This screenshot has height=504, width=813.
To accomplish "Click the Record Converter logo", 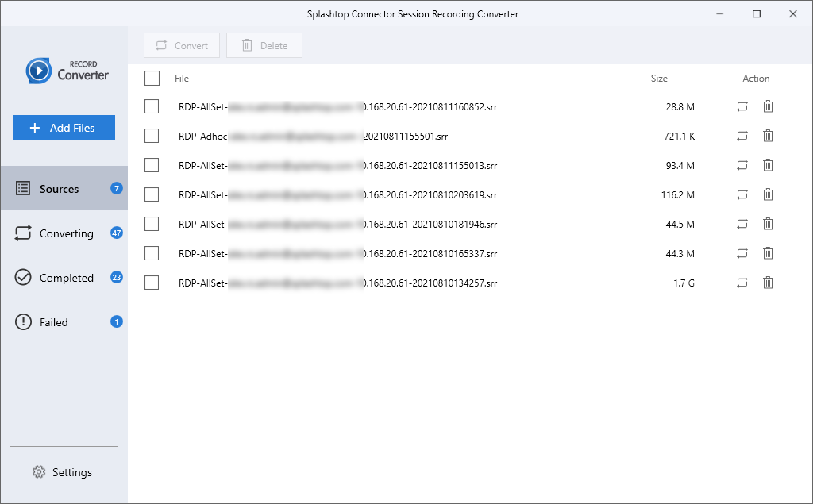I will coord(67,71).
